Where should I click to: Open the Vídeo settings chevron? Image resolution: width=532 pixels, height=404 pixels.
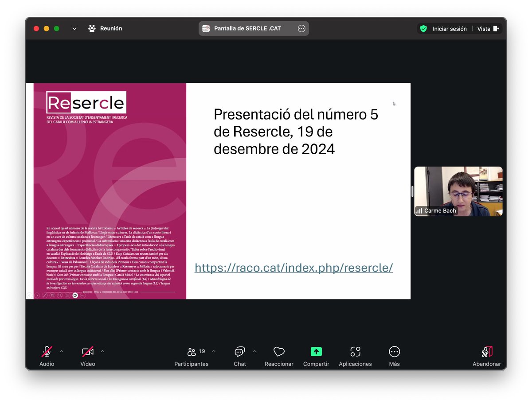(102, 350)
